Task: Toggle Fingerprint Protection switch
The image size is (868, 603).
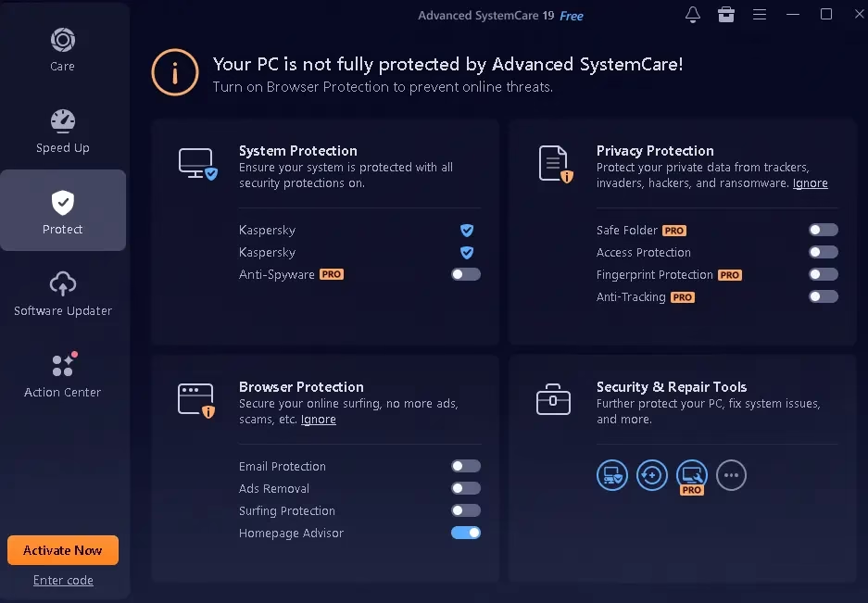Action: tap(824, 274)
